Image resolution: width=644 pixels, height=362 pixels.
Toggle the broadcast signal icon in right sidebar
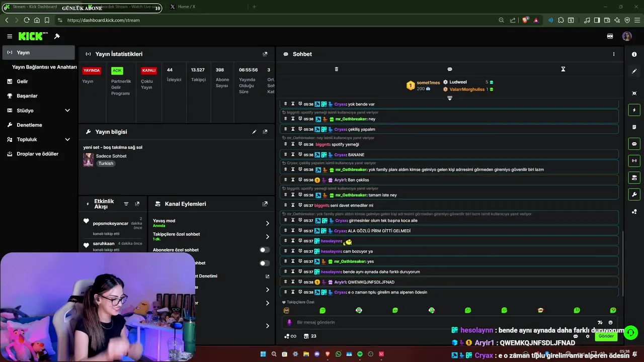(x=634, y=161)
